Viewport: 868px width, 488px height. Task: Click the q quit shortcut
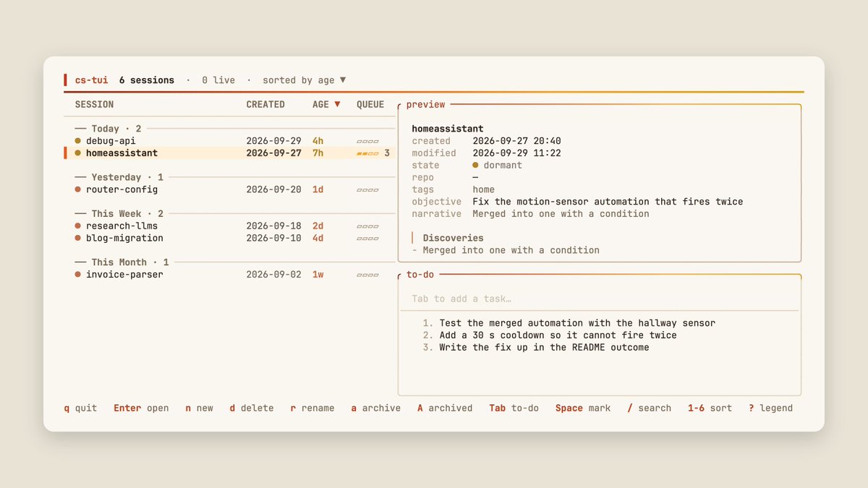(80, 408)
